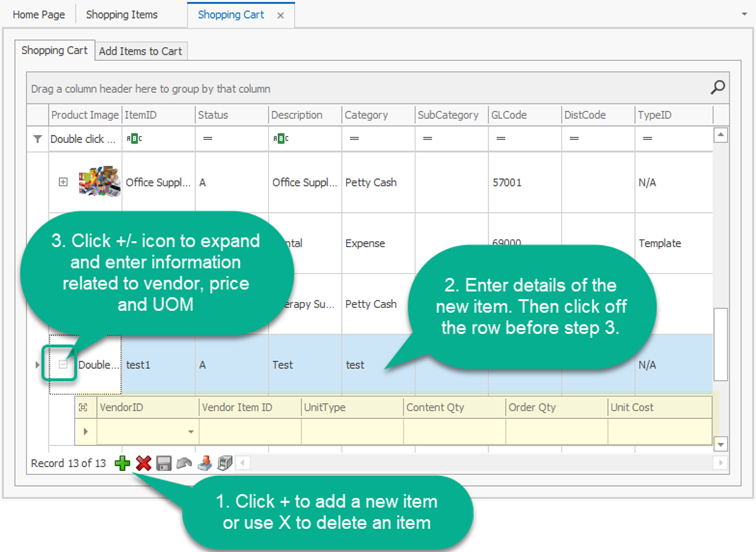Click the floppy disk save icon
The width and height of the screenshot is (756, 552).
point(164,463)
